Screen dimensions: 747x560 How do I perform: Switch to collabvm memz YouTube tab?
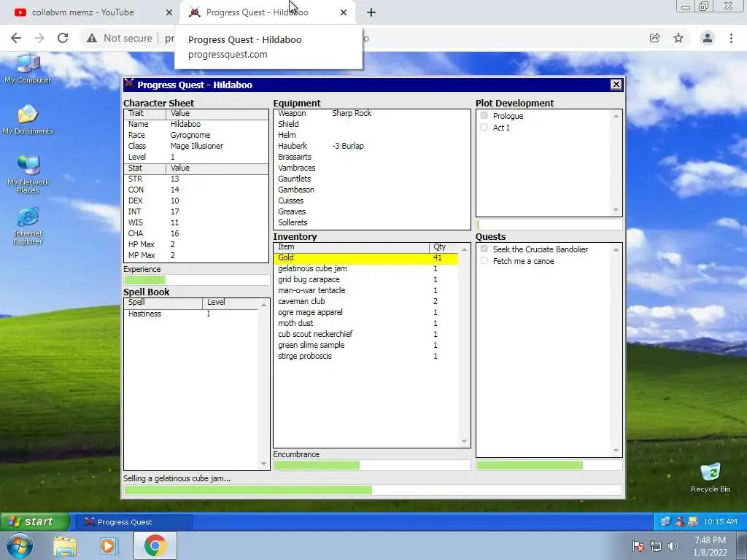coord(90,12)
